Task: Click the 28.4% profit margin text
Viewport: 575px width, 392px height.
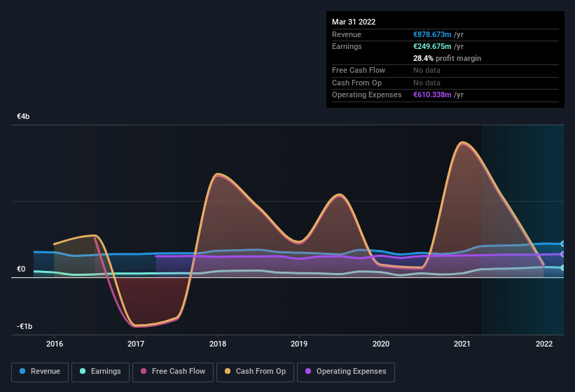Action: (x=447, y=58)
